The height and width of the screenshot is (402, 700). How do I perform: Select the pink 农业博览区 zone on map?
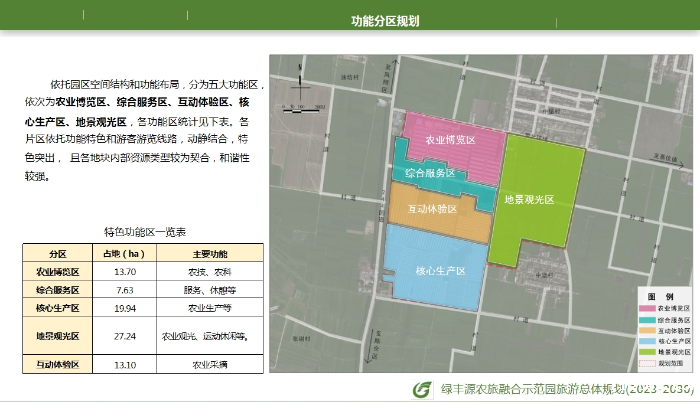449,142
